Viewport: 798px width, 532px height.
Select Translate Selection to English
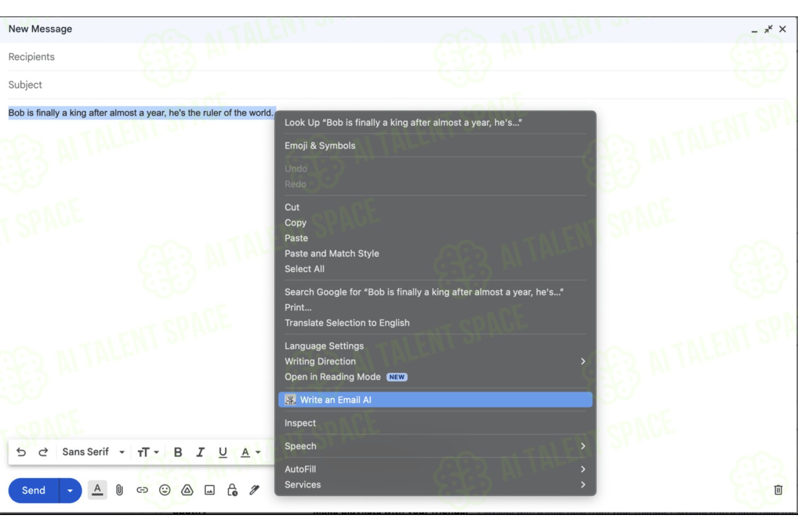pos(435,323)
